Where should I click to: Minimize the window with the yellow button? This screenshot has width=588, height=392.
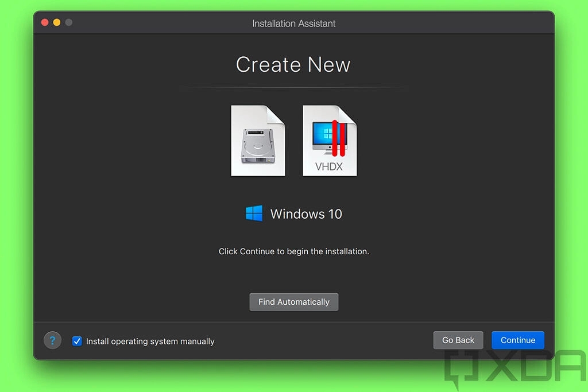point(57,22)
